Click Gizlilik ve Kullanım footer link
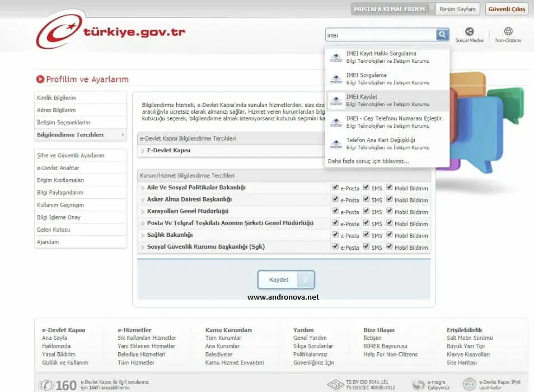Screen dimensions: 534x392 click(65, 363)
